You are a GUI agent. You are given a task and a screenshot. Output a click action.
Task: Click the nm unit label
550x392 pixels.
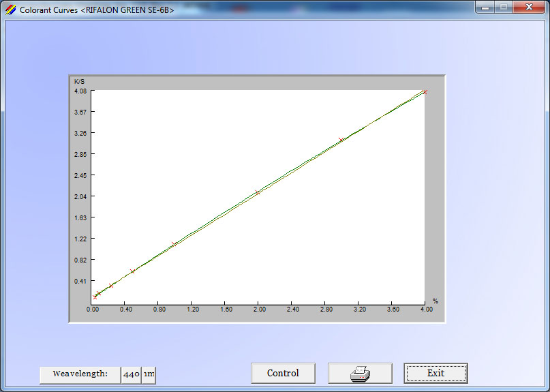149,375
